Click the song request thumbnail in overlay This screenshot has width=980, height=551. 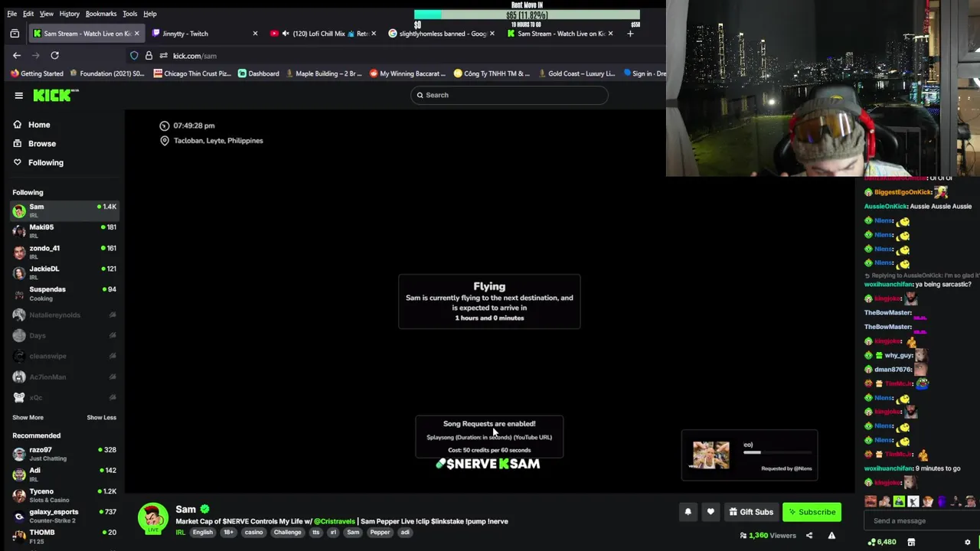711,455
